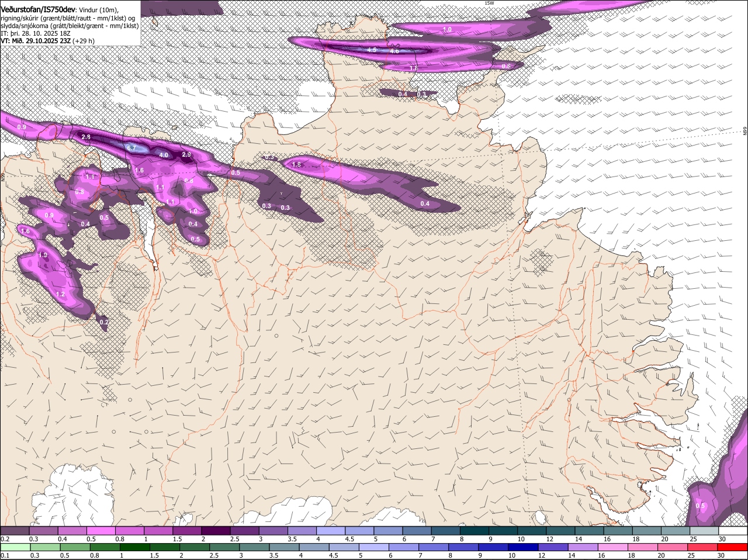This screenshot has height=560, width=748.
Task: Click the 0.5 value off the southeast coast
Action: (700, 506)
